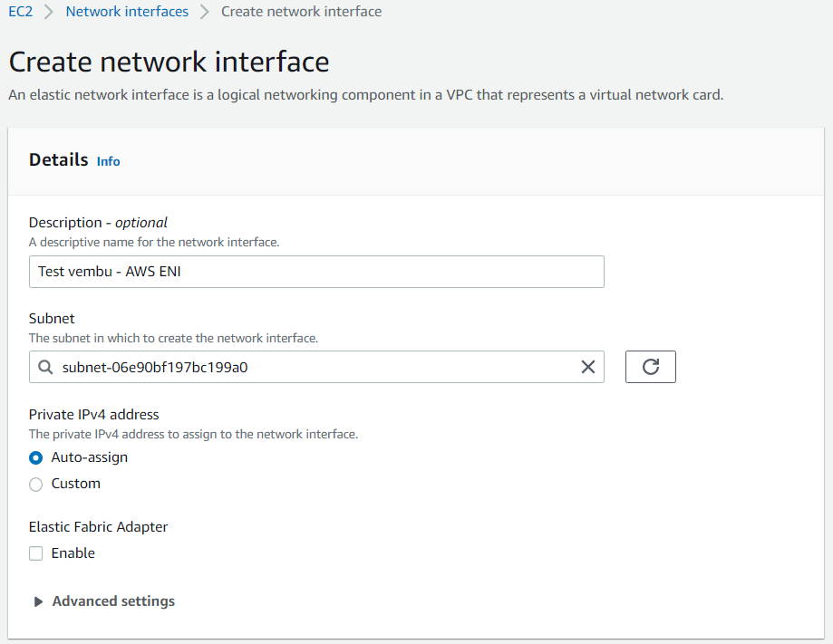833x644 pixels.
Task: Click the magnifier icon in Subnet field
Action: pyautogui.click(x=45, y=367)
